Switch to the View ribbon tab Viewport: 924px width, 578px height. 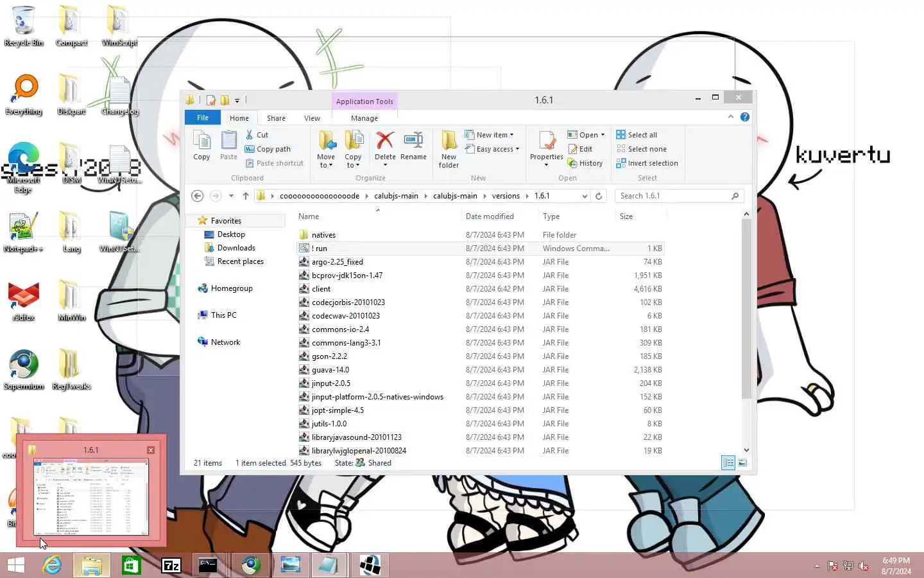point(312,118)
